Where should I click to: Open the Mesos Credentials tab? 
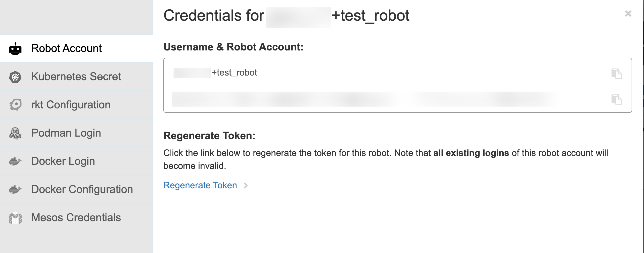pos(76,218)
